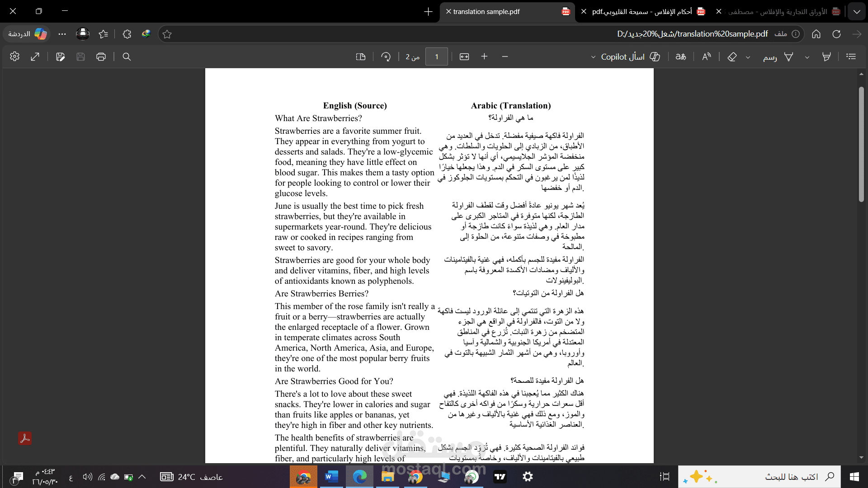Open TradingView from the taskbar
Viewport: 868px width, 488px height.
(500, 477)
